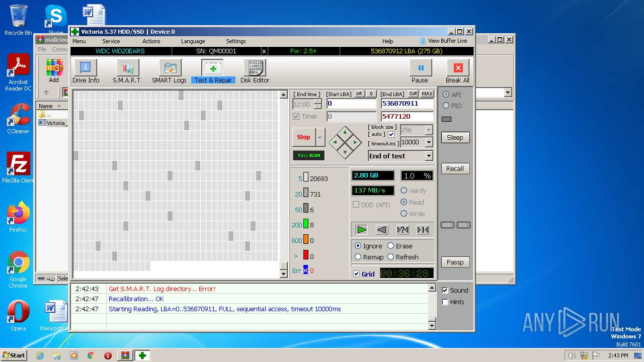Select the Ignore action option
The image size is (644, 362).
click(x=369, y=246)
